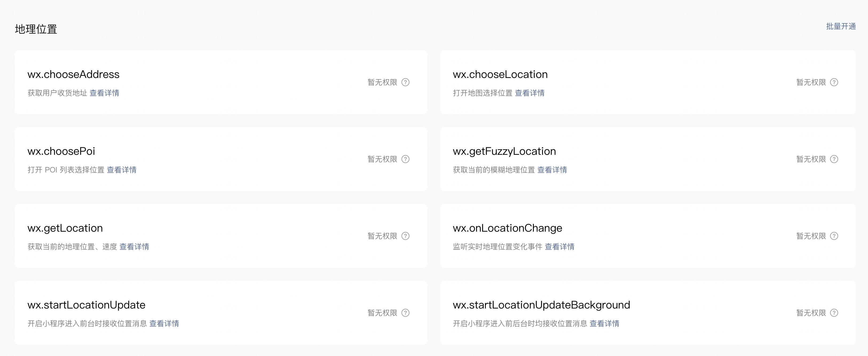Click the wx.getLocation API title

65,228
